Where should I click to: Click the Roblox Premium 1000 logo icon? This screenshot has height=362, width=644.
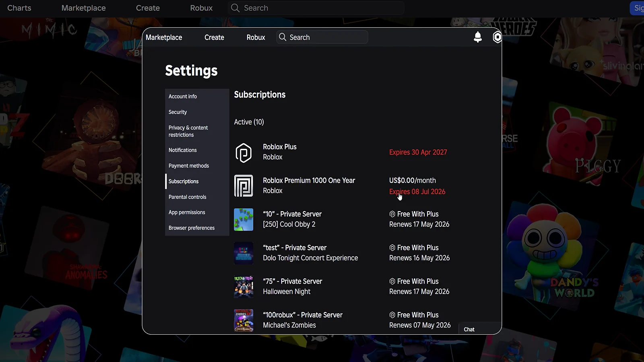point(244,186)
